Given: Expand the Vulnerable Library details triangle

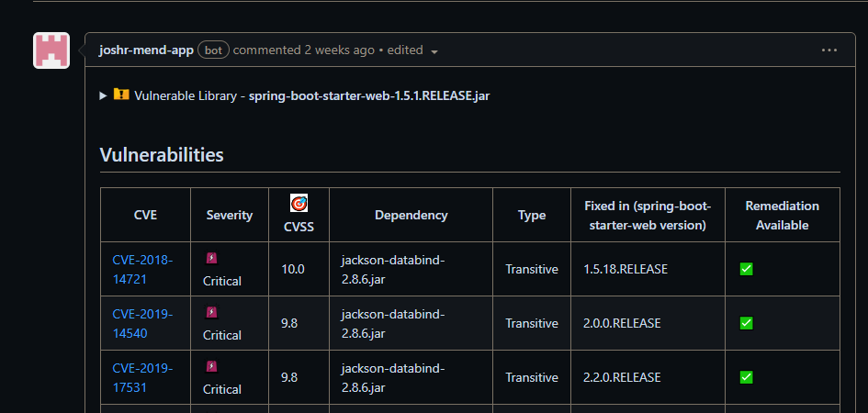Looking at the screenshot, I should (104, 95).
